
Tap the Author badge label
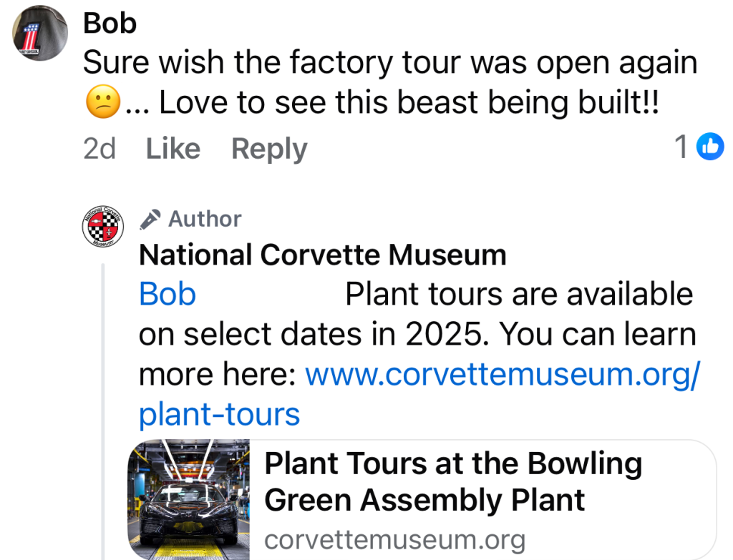(205, 219)
